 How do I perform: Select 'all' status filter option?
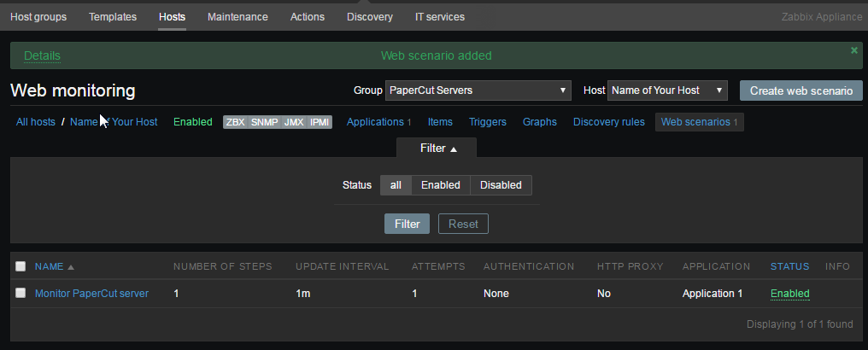[x=396, y=185]
